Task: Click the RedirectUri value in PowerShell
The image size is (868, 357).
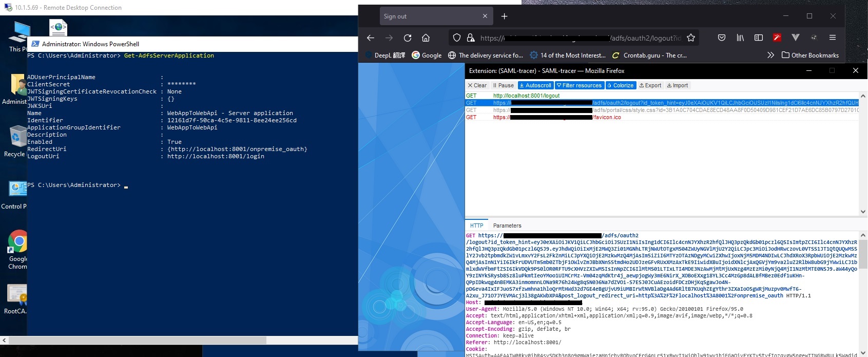Action: 237,149
